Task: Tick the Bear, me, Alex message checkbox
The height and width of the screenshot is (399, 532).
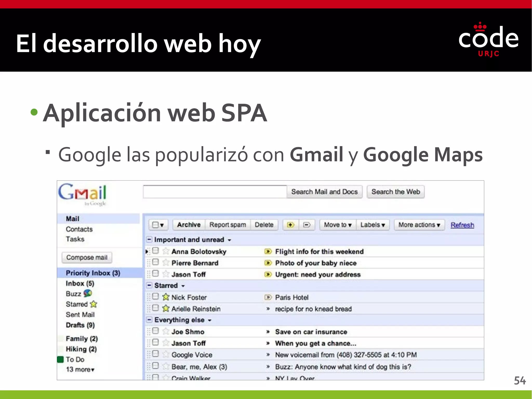Action: click(155, 366)
